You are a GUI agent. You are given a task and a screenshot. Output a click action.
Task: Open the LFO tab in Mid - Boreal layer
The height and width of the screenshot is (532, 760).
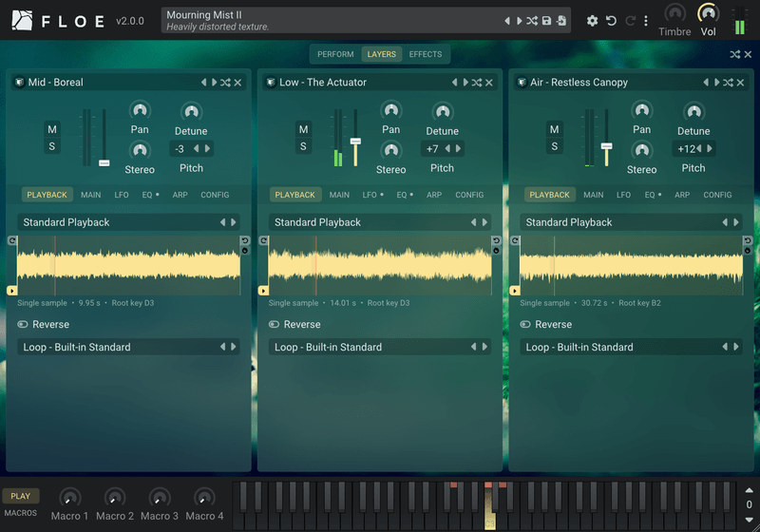(122, 195)
